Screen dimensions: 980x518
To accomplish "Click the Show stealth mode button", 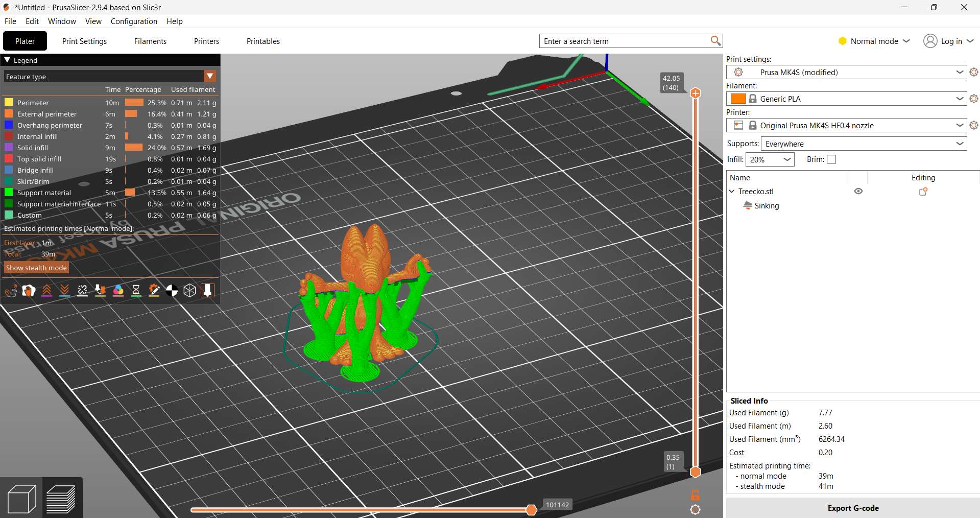I will point(36,267).
